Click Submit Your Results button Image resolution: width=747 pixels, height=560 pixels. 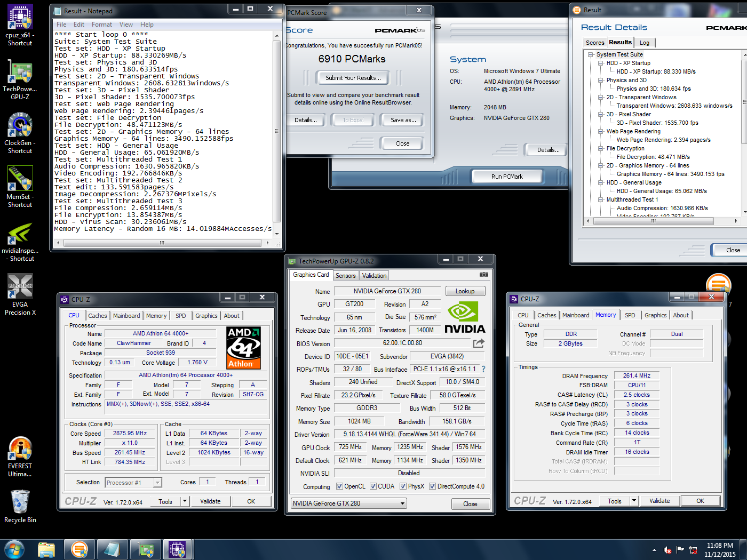(x=353, y=78)
